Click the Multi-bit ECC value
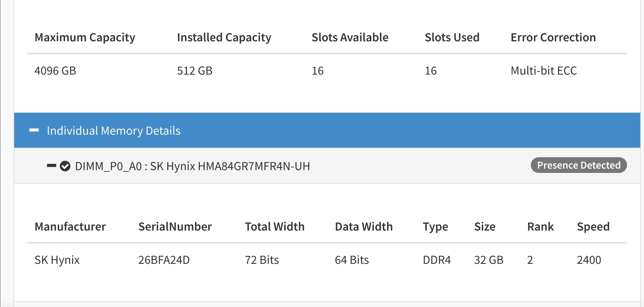This screenshot has width=644, height=307. pyautogui.click(x=544, y=71)
